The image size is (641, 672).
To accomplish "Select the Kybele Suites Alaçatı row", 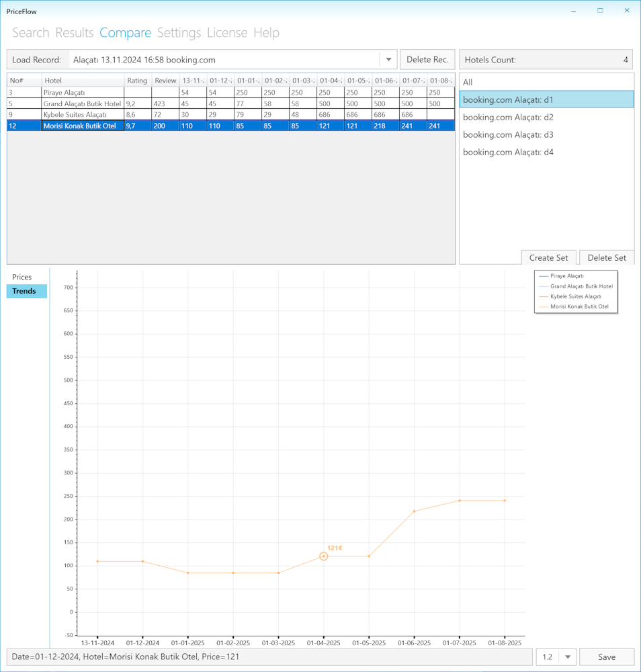I will click(x=231, y=114).
